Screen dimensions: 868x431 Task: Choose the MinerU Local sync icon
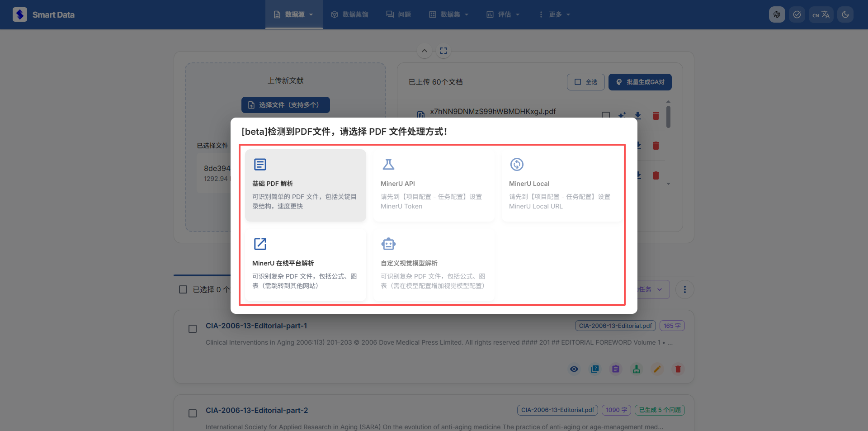tap(517, 164)
